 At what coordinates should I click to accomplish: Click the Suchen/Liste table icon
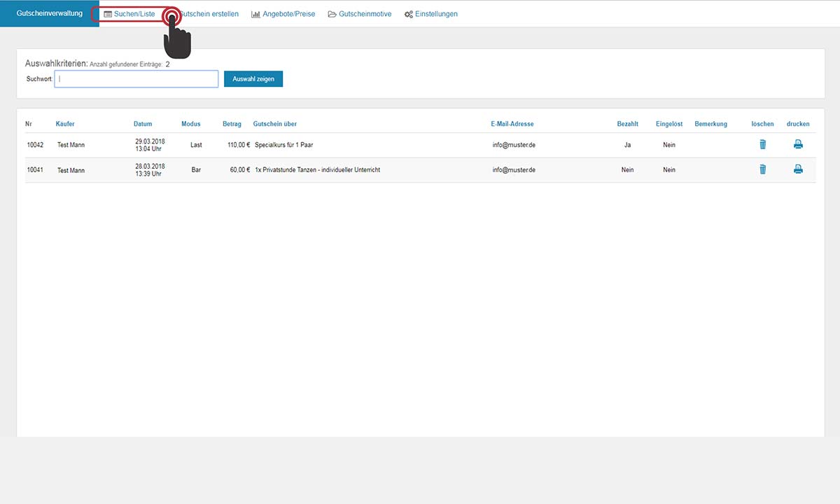(x=108, y=14)
